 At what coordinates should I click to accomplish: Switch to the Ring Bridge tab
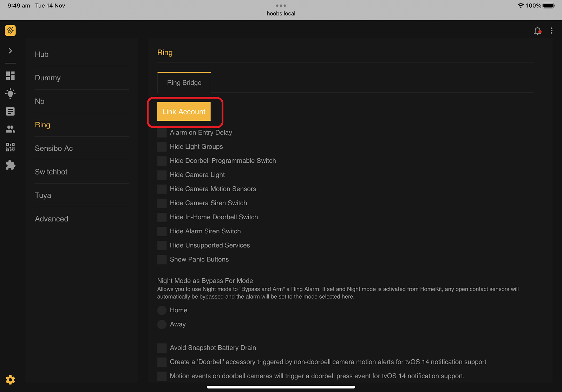point(184,82)
